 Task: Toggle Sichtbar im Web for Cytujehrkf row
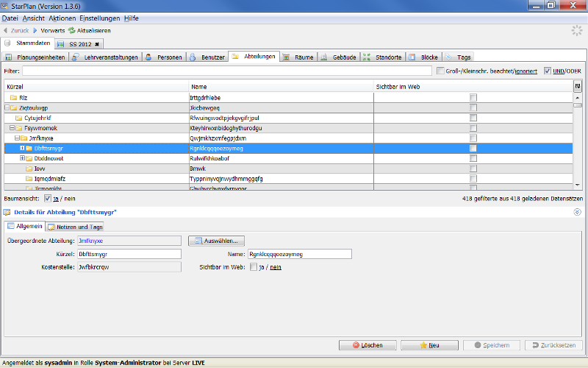[473, 118]
